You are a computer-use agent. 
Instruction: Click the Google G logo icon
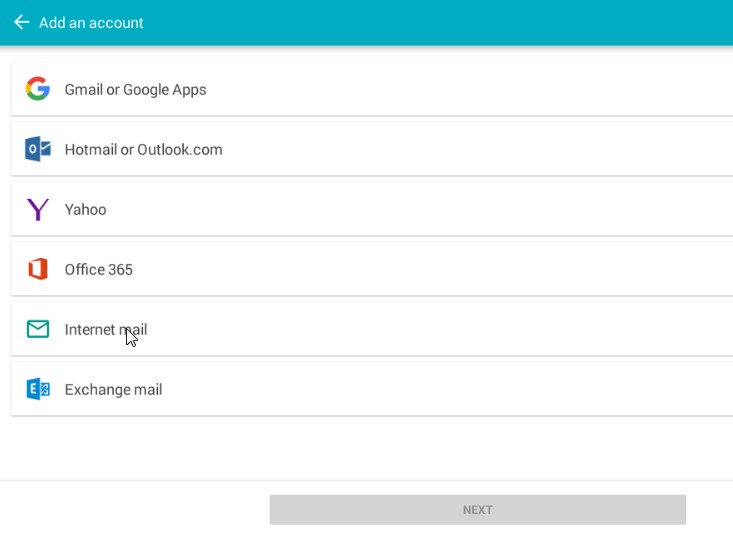click(x=38, y=89)
